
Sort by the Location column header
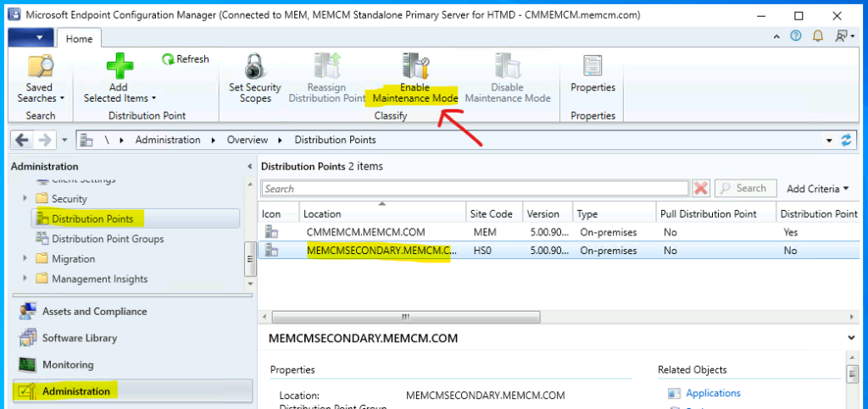[382, 214]
